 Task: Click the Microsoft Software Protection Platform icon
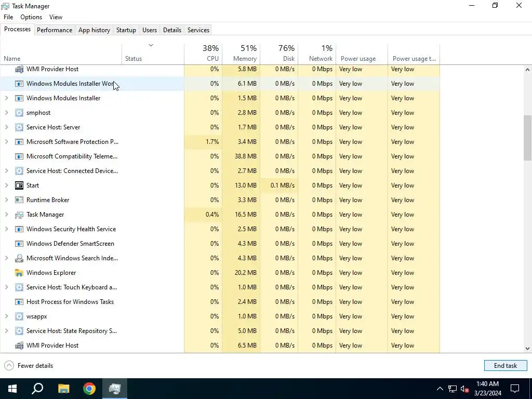pos(19,142)
